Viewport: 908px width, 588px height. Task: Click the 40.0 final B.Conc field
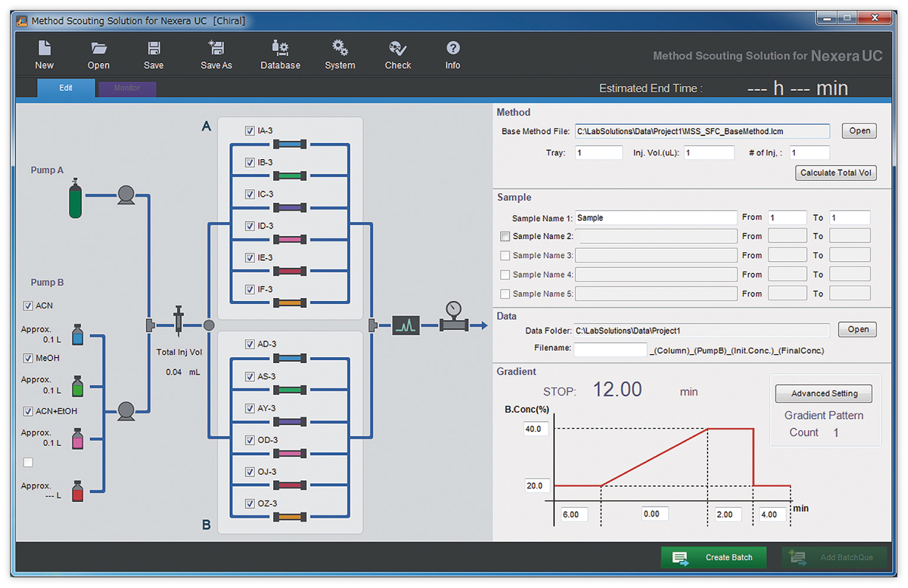(x=535, y=429)
